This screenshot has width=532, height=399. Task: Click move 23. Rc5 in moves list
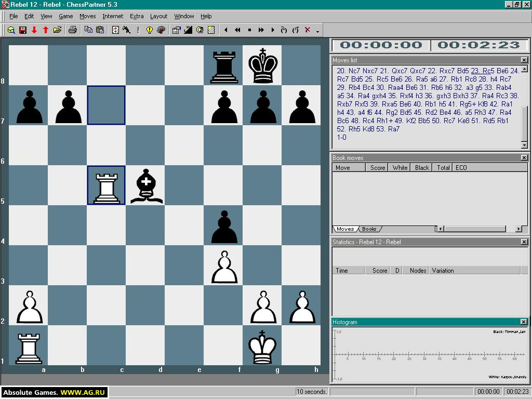[x=483, y=71]
